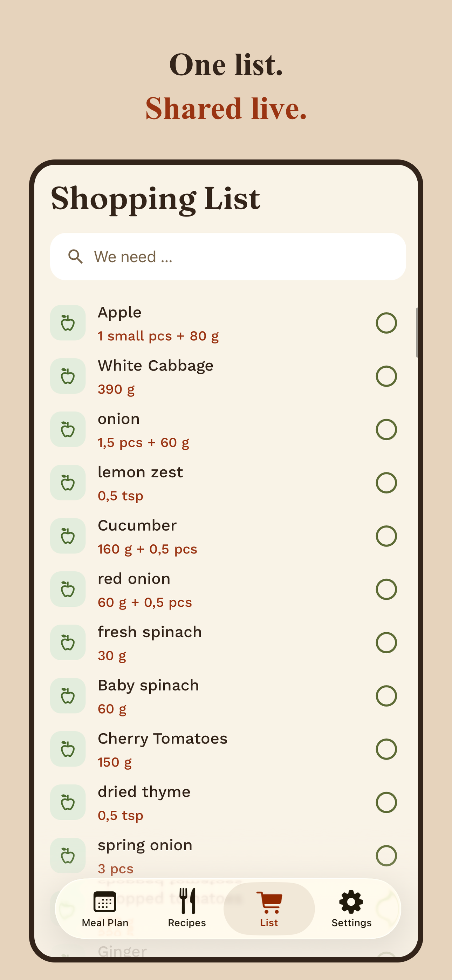Check off Apple on the list
452x980 pixels.
(386, 323)
